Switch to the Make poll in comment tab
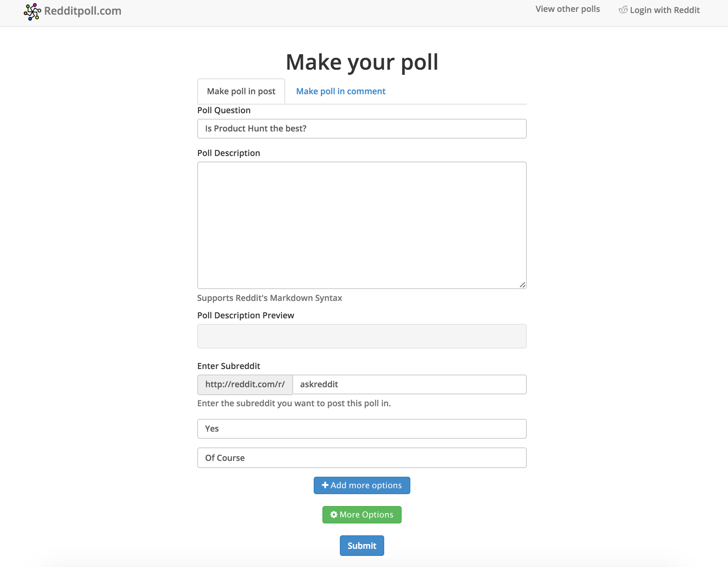The image size is (728, 567). coord(340,91)
